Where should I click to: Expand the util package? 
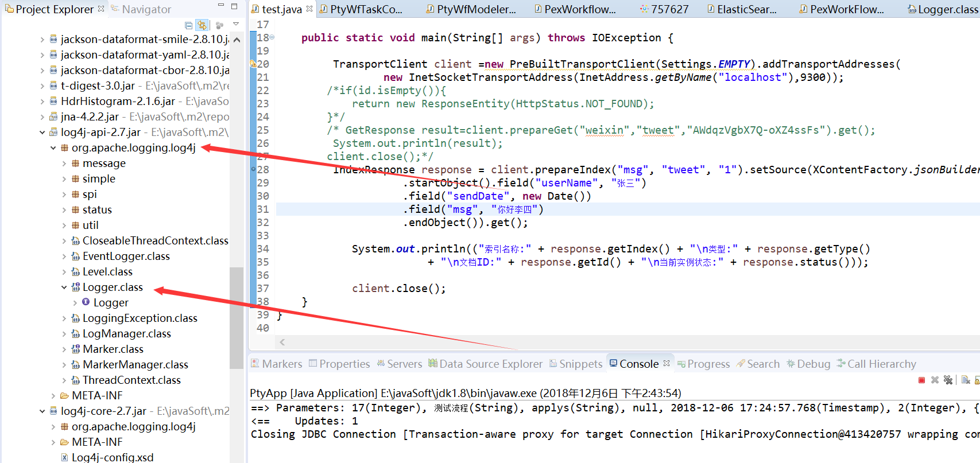click(x=64, y=225)
